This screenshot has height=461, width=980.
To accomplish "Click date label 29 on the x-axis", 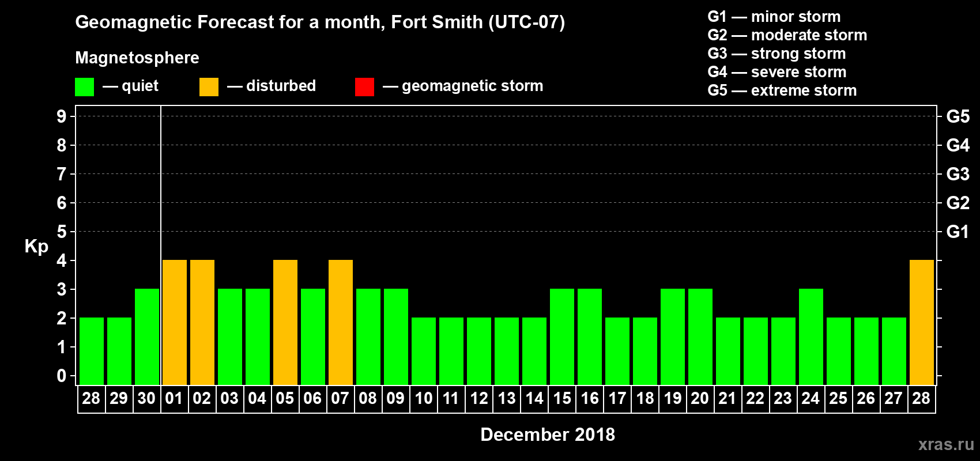I will pyautogui.click(x=119, y=399).
